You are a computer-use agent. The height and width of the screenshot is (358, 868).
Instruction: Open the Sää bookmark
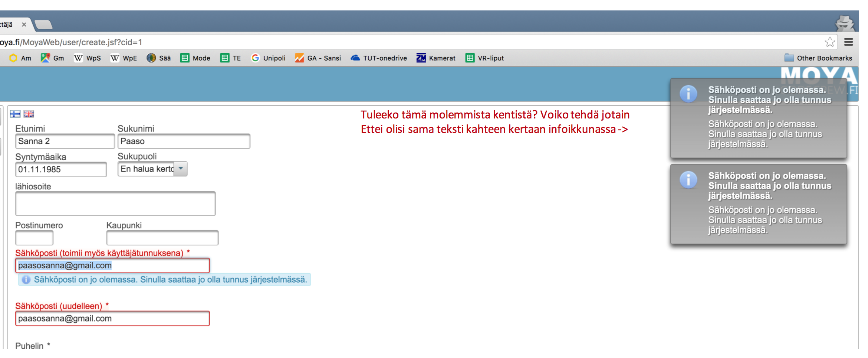159,58
